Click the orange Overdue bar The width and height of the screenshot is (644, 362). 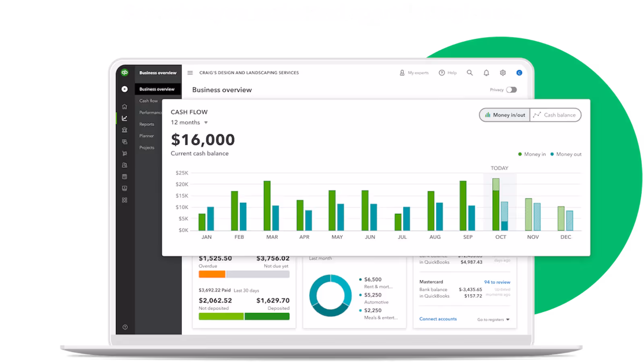pyautogui.click(x=212, y=274)
